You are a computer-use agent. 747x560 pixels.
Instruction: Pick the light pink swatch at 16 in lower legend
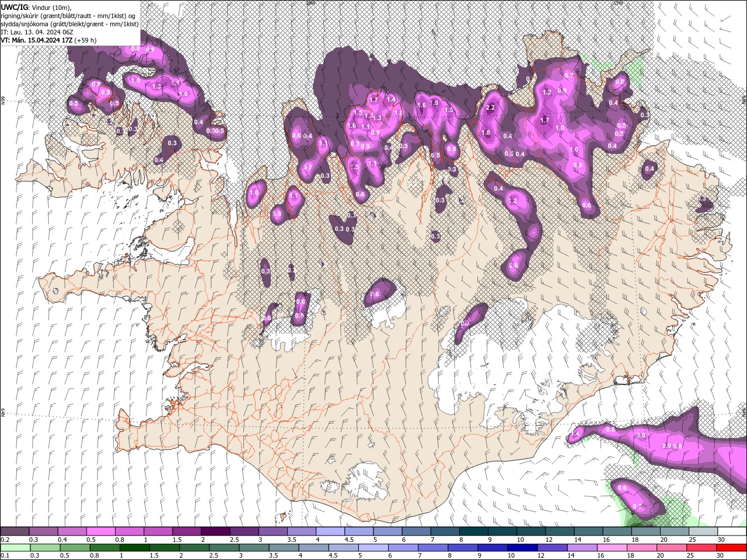coord(612,547)
